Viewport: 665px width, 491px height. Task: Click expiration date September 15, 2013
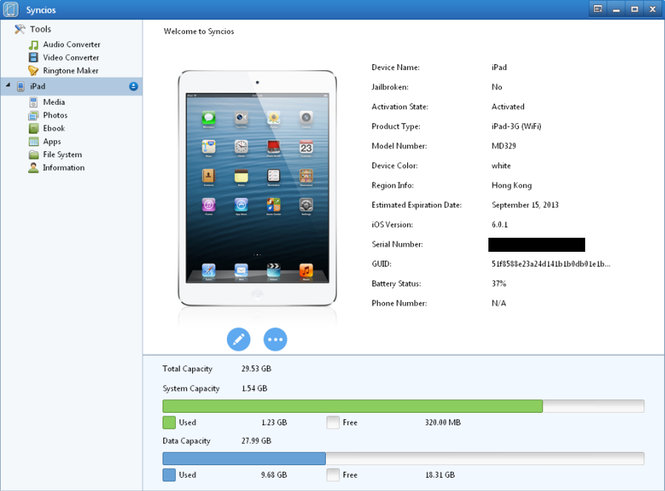point(525,205)
